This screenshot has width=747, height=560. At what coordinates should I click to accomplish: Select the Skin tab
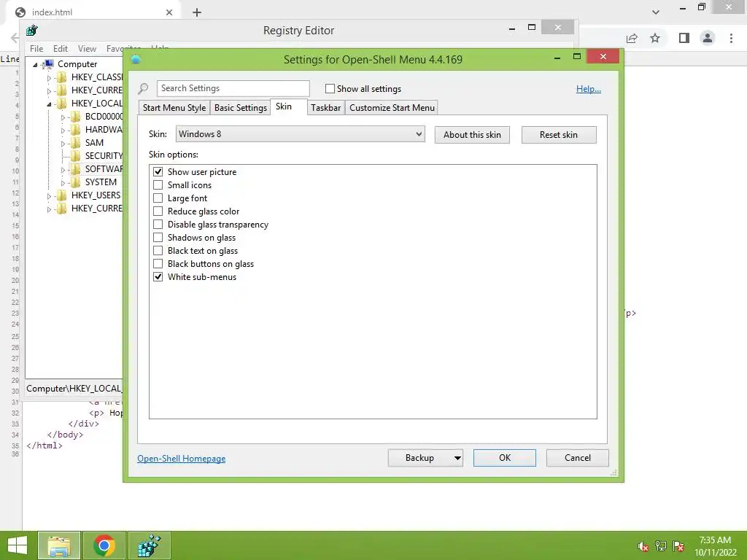click(284, 106)
